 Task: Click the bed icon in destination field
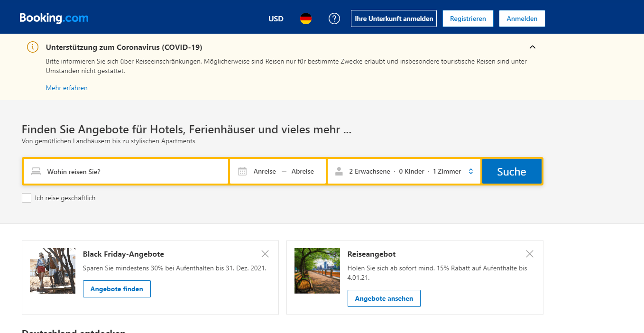36,171
